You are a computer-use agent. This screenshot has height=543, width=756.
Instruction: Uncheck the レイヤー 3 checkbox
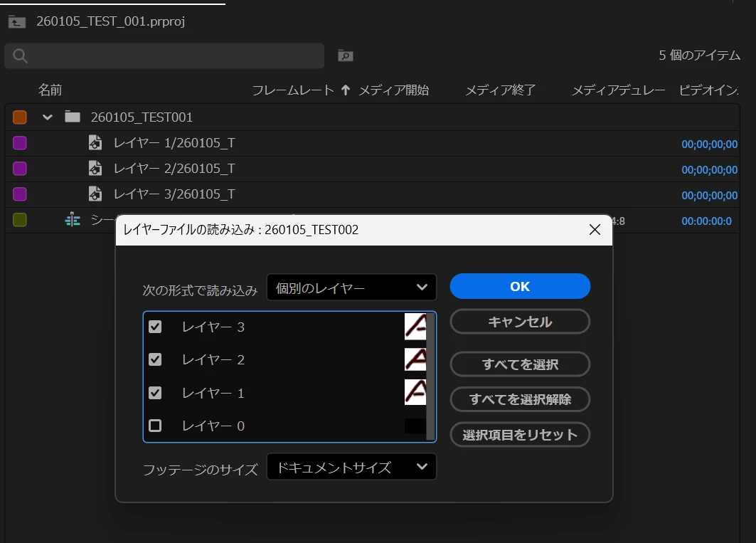point(155,327)
